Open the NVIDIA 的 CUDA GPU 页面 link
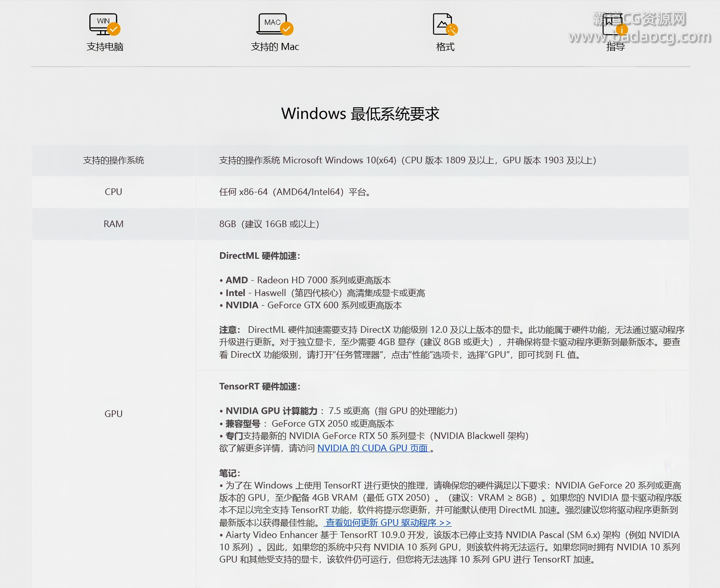This screenshot has height=588, width=720. (373, 448)
